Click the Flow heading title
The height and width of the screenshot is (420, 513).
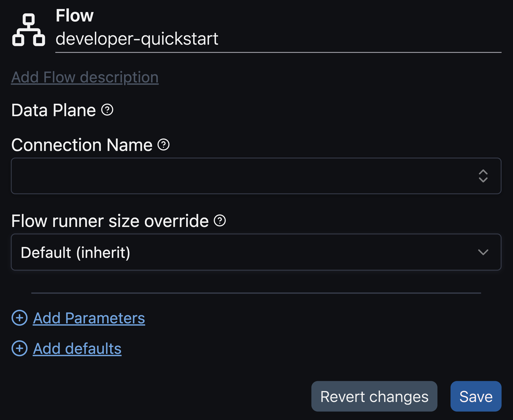pos(74,15)
